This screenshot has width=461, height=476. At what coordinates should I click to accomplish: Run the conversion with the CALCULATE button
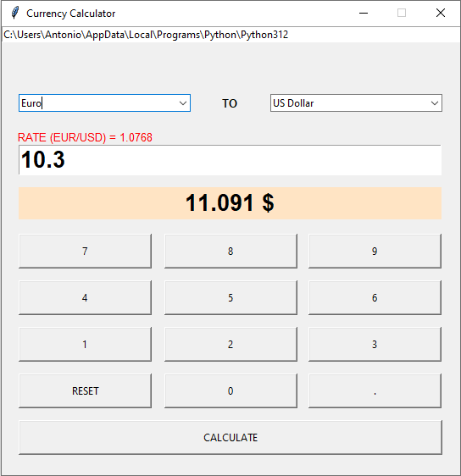click(230, 437)
